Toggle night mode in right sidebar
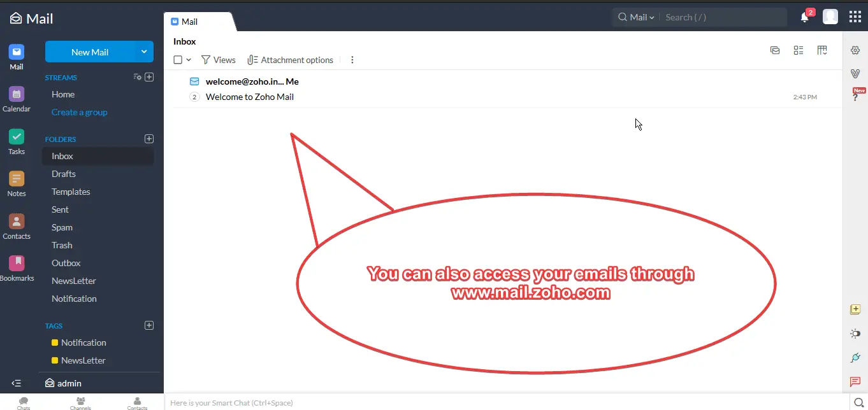The image size is (868, 410). click(855, 333)
